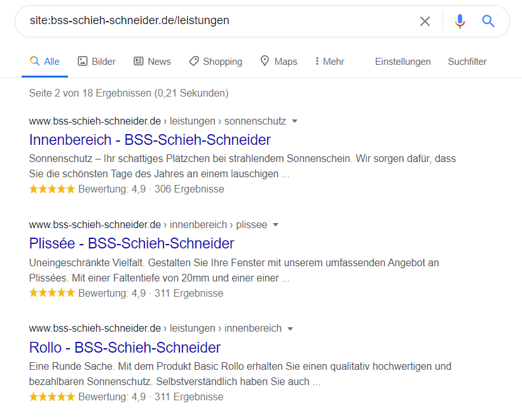Open Plissée - BSS-Schieh-Schneider result
The width and height of the screenshot is (522, 420).
[132, 243]
